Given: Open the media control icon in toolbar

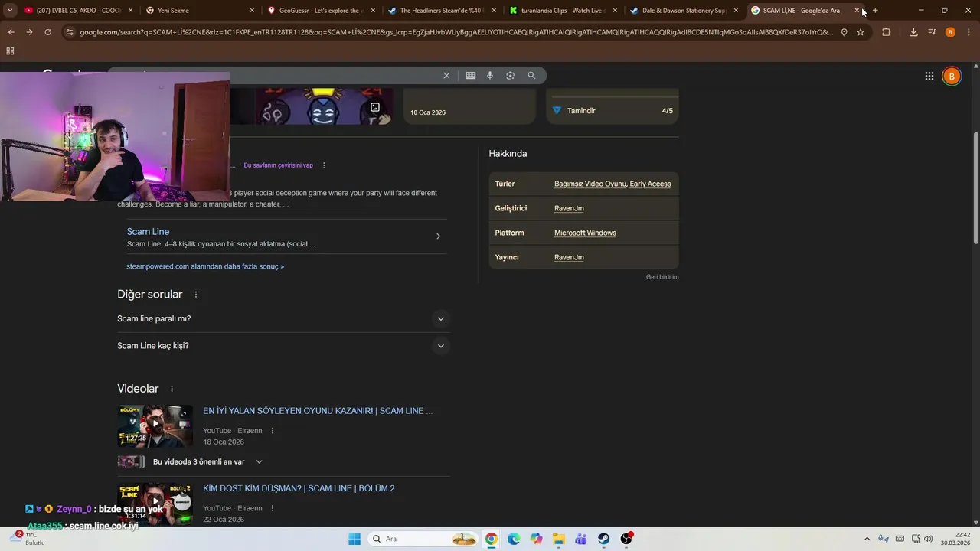Looking at the screenshot, I should (932, 32).
